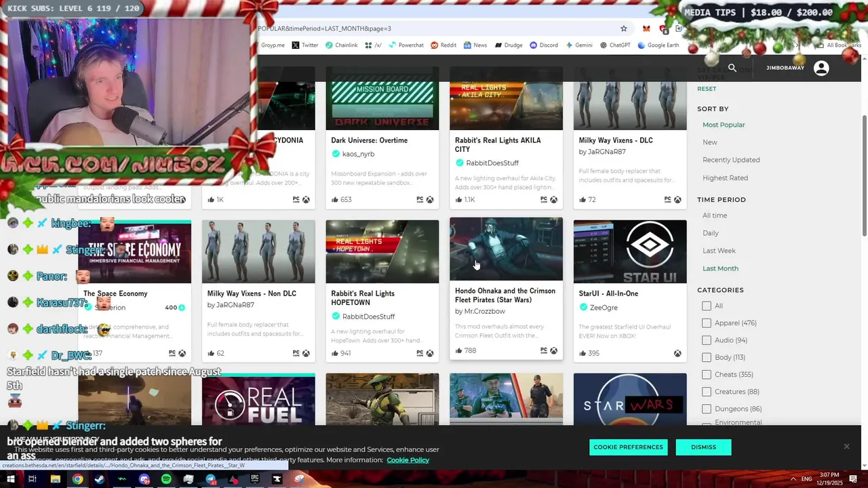Open Twitter bookmark icon in bookmarks bar

(x=296, y=45)
